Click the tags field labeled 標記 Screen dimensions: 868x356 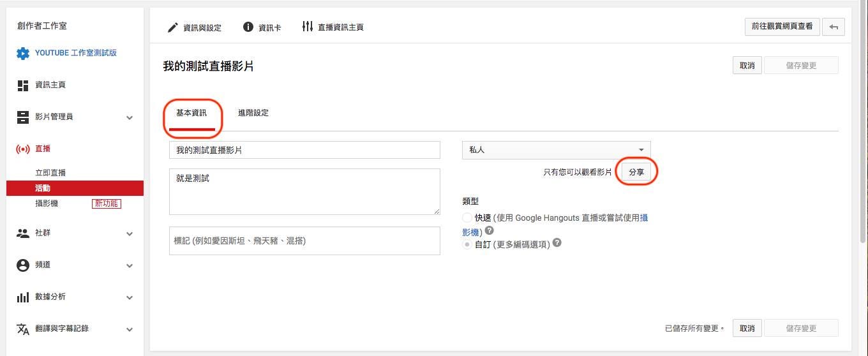point(304,241)
